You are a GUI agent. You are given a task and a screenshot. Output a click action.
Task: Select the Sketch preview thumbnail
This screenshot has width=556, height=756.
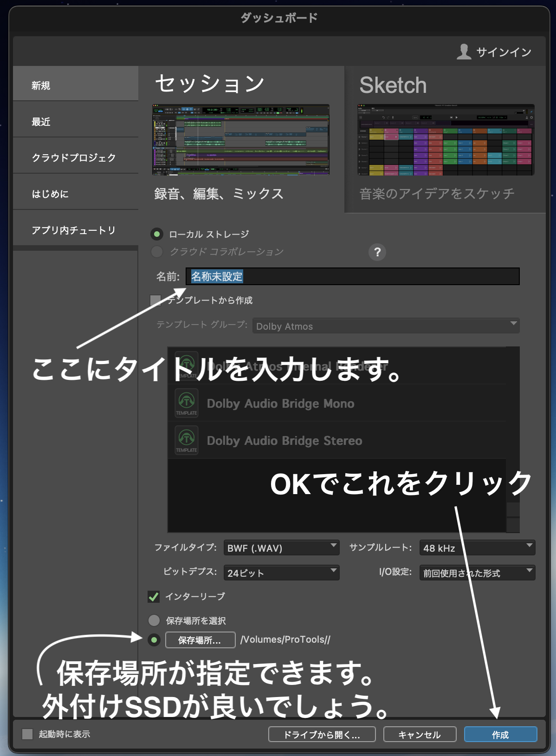(x=446, y=140)
